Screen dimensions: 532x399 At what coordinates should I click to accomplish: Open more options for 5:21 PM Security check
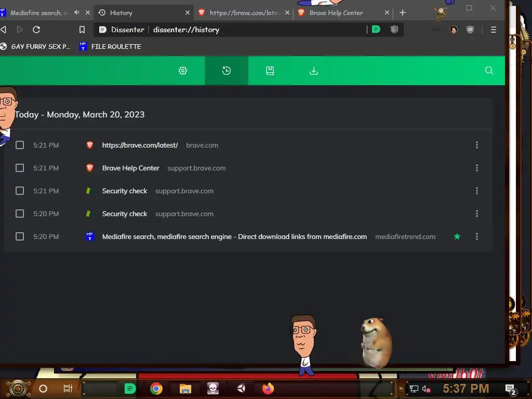click(x=477, y=191)
